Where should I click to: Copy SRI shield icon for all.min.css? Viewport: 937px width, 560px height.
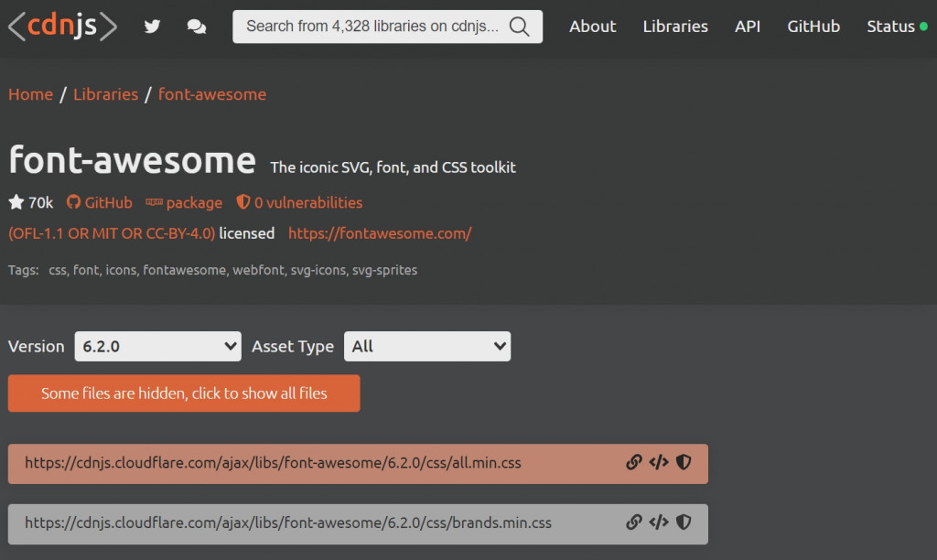tap(684, 462)
